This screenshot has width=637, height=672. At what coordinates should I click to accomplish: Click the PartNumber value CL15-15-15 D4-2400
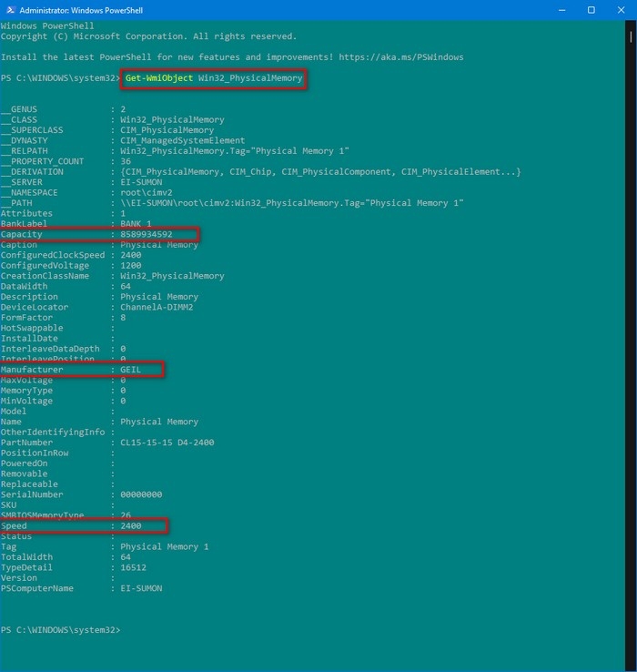click(x=167, y=443)
